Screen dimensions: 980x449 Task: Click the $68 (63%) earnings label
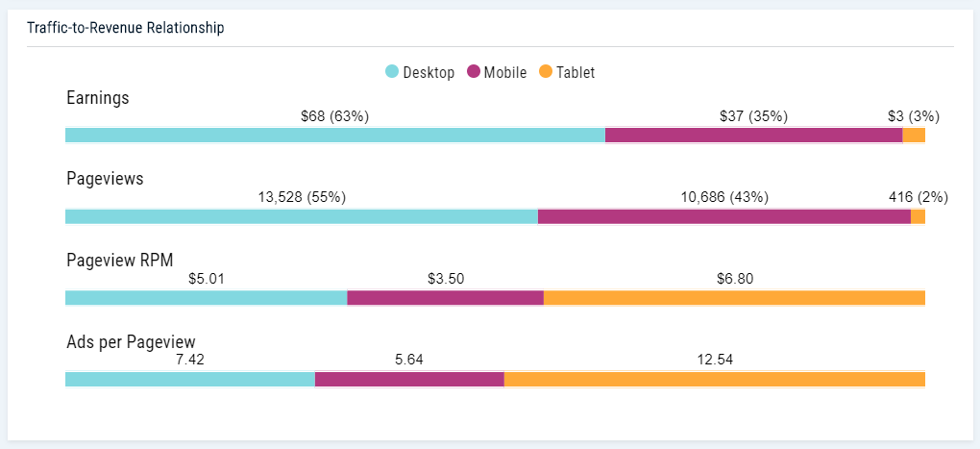click(334, 116)
